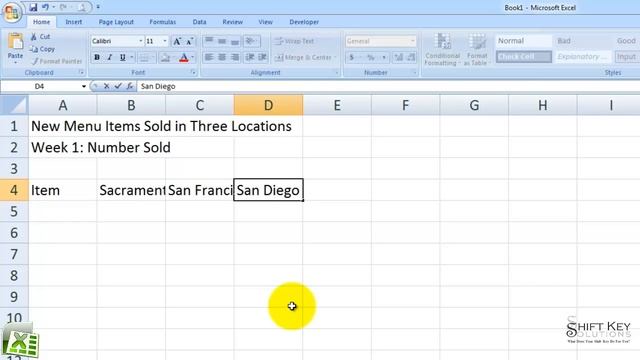Click the Paste clipboard icon
This screenshot has width=640, height=360.
pos(16,42)
